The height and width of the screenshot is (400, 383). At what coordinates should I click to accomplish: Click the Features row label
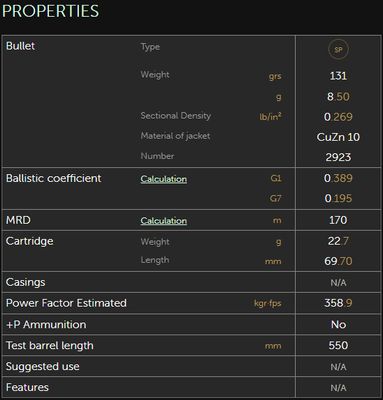27,387
